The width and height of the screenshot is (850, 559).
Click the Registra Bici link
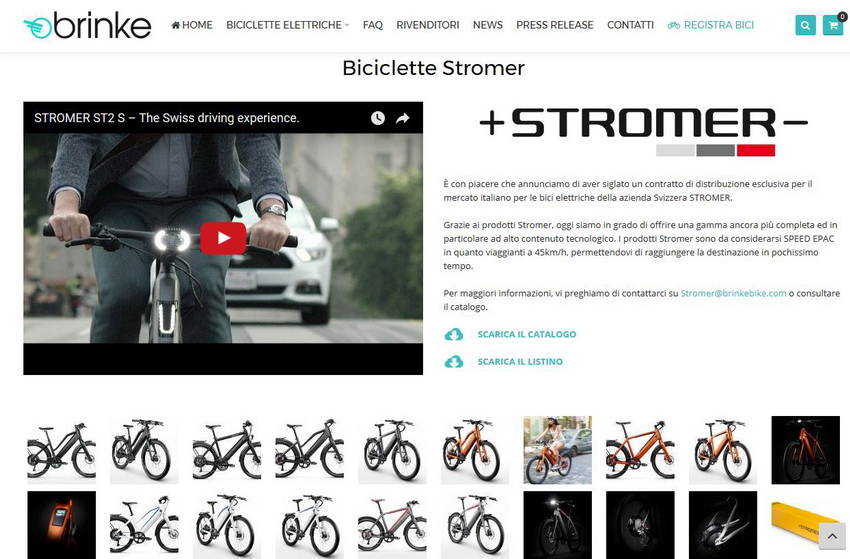(x=711, y=25)
